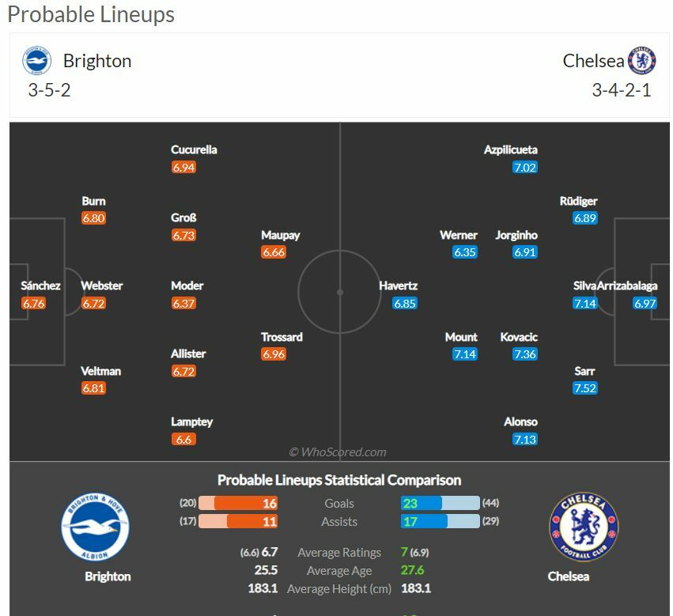
Task: Click the Brighton label under large badge
Action: [x=108, y=576]
